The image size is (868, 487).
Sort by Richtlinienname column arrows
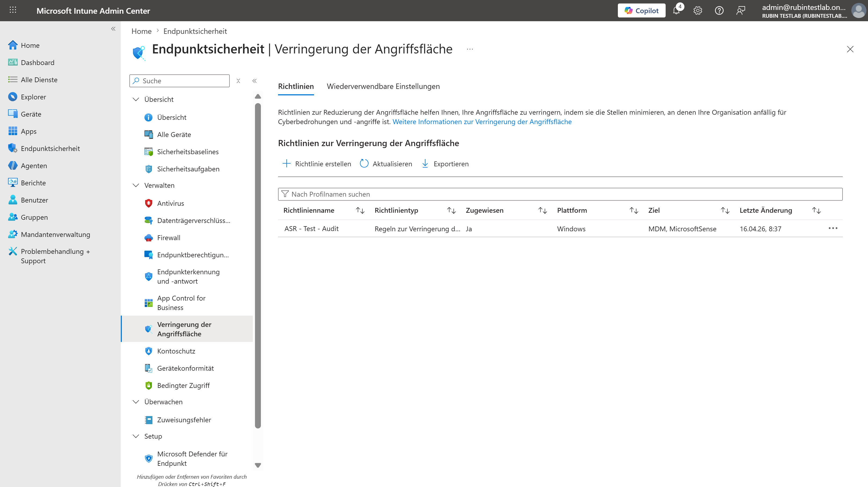[360, 210]
